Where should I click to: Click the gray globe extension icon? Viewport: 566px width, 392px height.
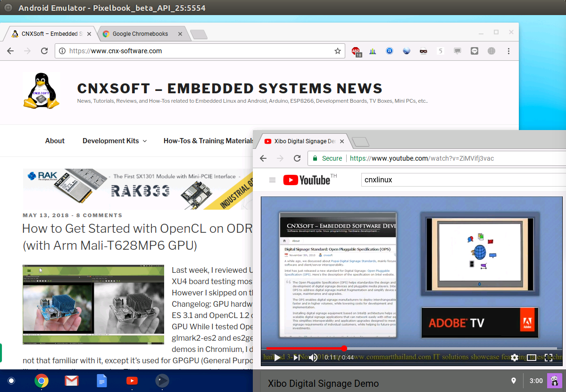[x=491, y=51]
